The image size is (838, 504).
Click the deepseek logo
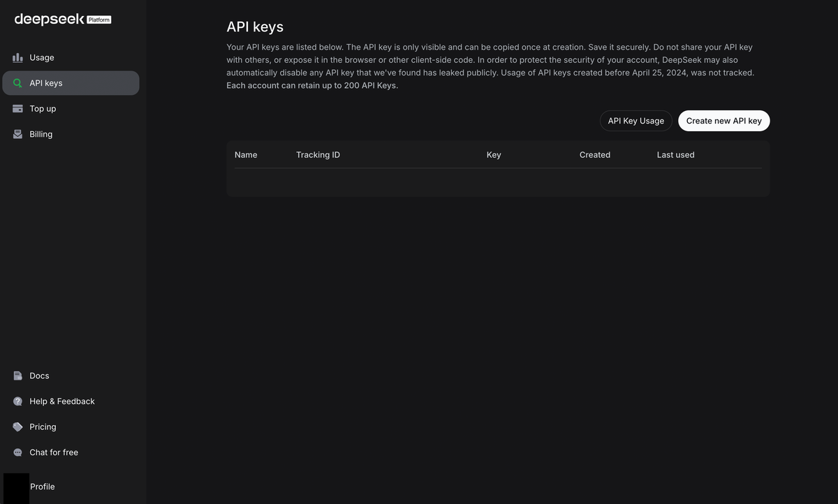(x=50, y=20)
